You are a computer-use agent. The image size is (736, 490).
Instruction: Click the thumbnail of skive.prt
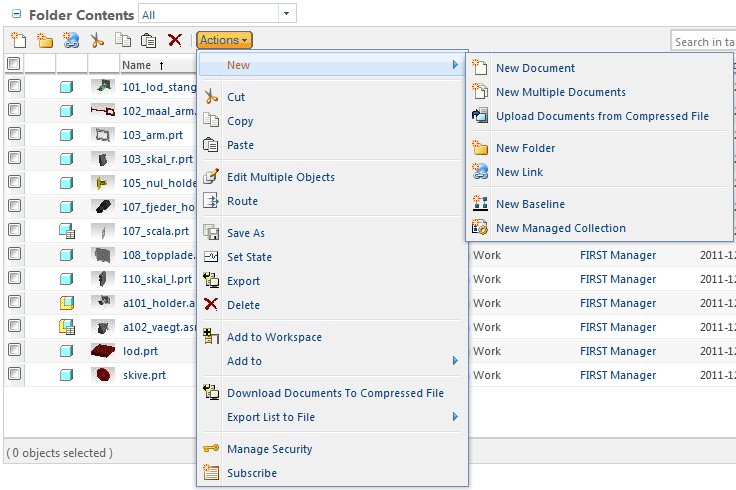103,375
